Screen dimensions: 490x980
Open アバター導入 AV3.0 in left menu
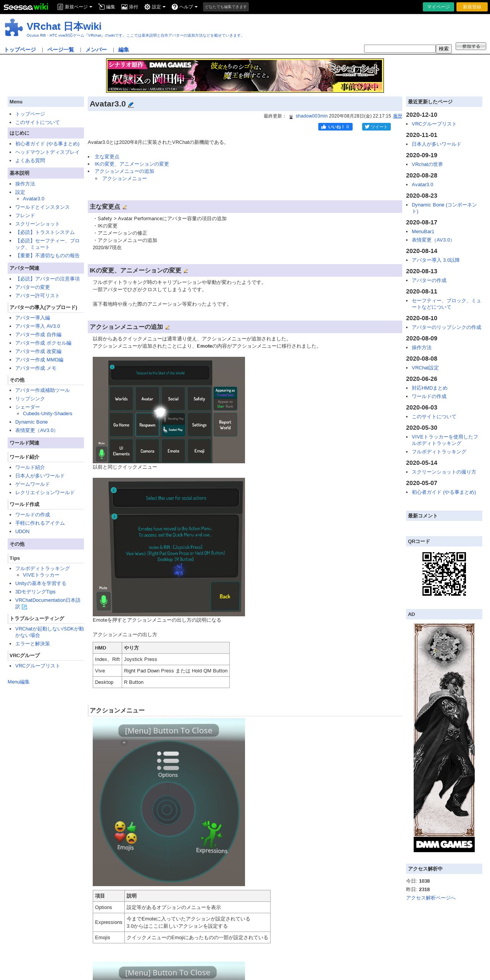pos(37,326)
